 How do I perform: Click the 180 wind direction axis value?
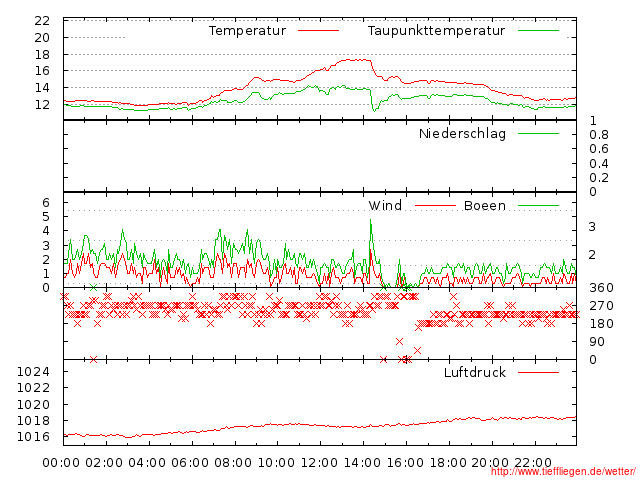point(601,324)
